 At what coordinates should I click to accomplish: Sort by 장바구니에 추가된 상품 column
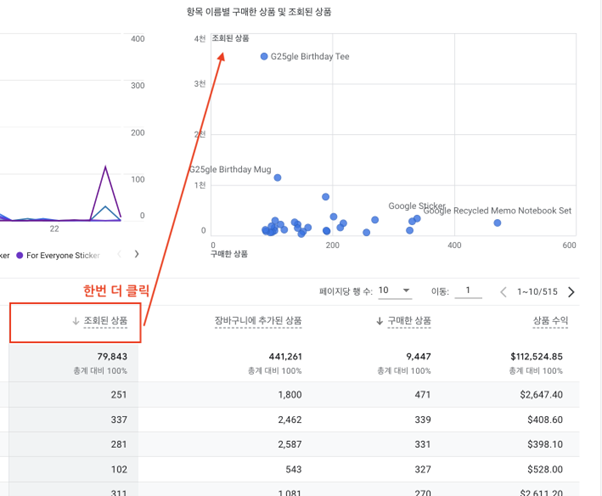pyautogui.click(x=258, y=321)
